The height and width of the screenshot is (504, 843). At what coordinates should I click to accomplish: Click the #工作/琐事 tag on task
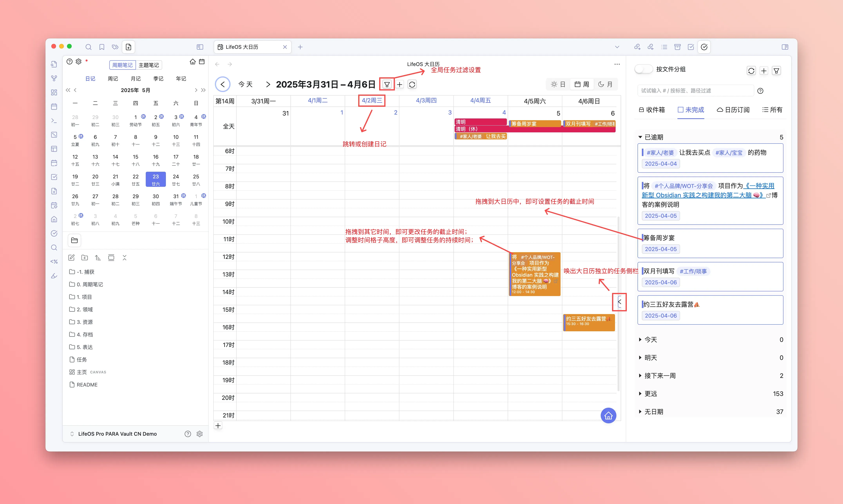tap(693, 271)
